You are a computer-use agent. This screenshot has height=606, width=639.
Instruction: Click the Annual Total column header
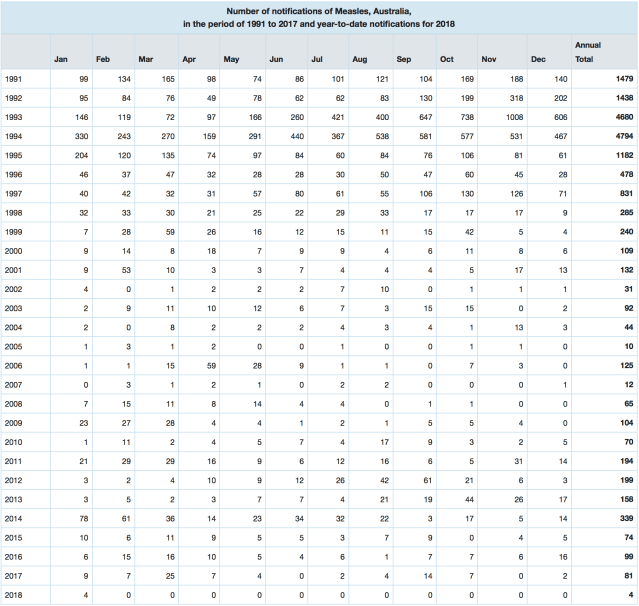click(x=588, y=52)
